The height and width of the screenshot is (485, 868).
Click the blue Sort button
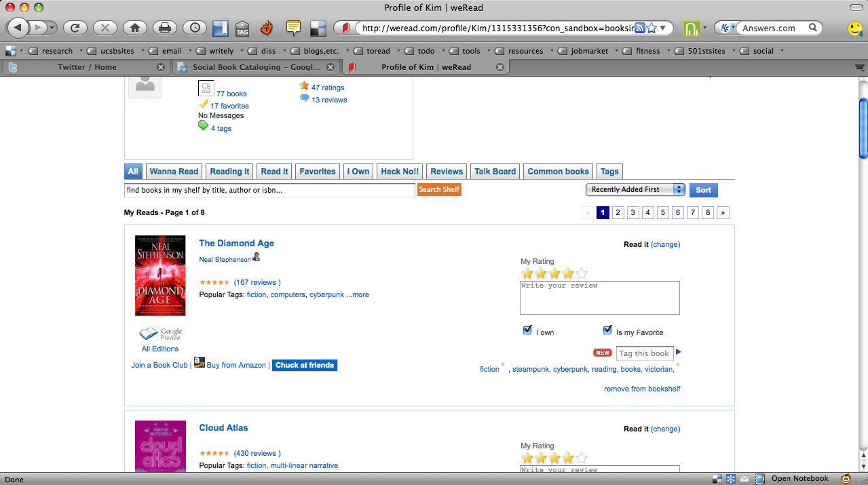tap(704, 190)
